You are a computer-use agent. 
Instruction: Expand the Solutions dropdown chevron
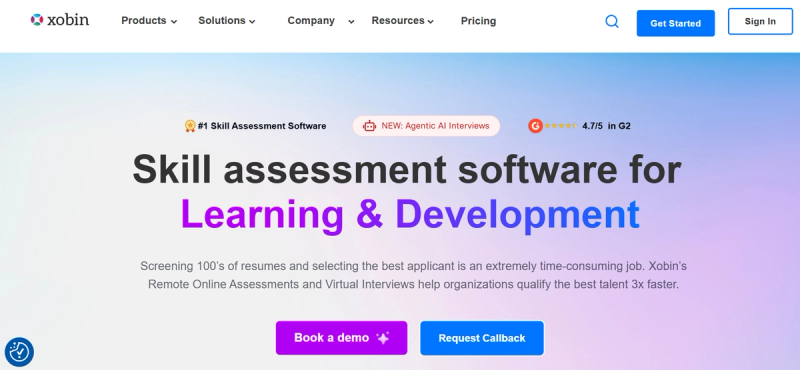click(252, 21)
